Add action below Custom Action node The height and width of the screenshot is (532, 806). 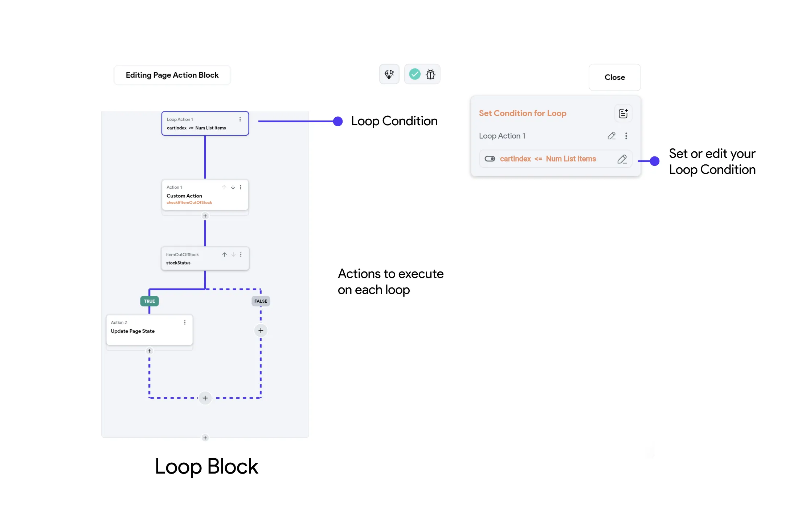click(x=205, y=216)
